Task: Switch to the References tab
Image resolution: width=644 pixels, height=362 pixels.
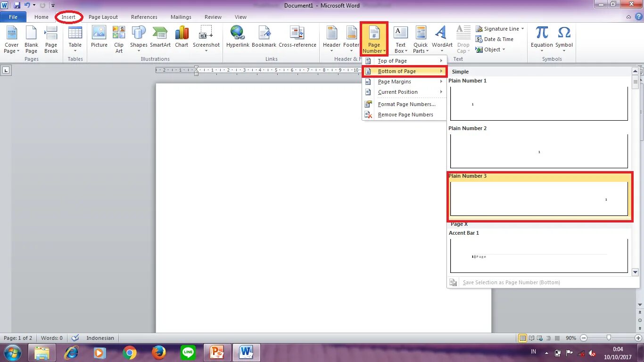Action: coord(144,17)
